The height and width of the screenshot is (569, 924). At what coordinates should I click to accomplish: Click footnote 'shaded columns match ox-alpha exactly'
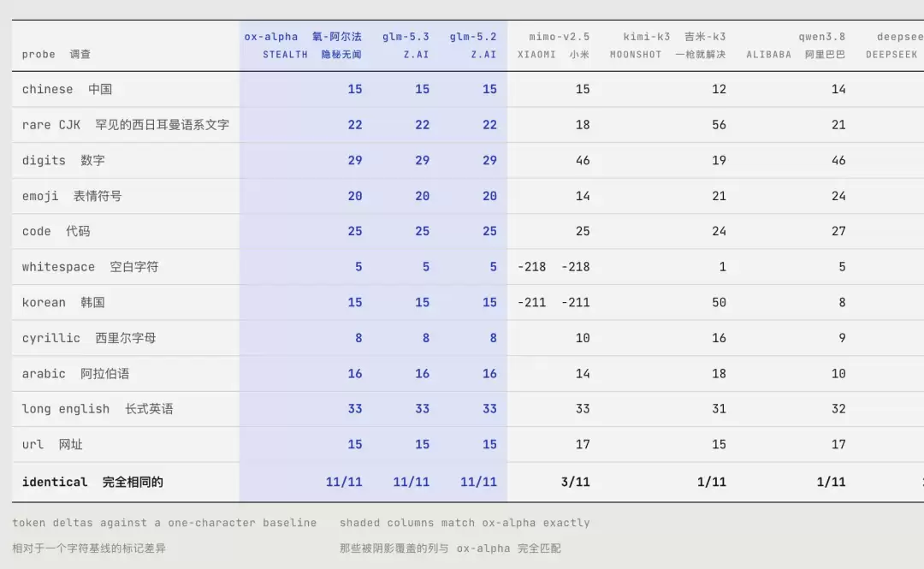coord(465,523)
